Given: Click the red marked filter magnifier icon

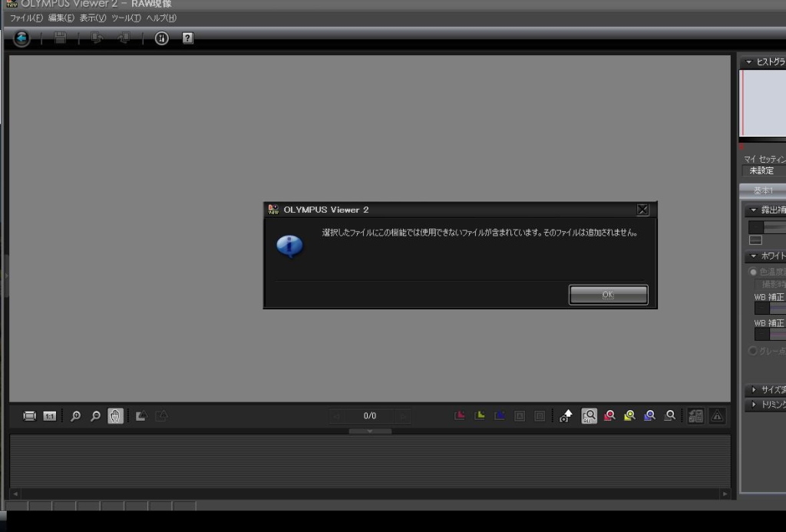Looking at the screenshot, I should 609,415.
